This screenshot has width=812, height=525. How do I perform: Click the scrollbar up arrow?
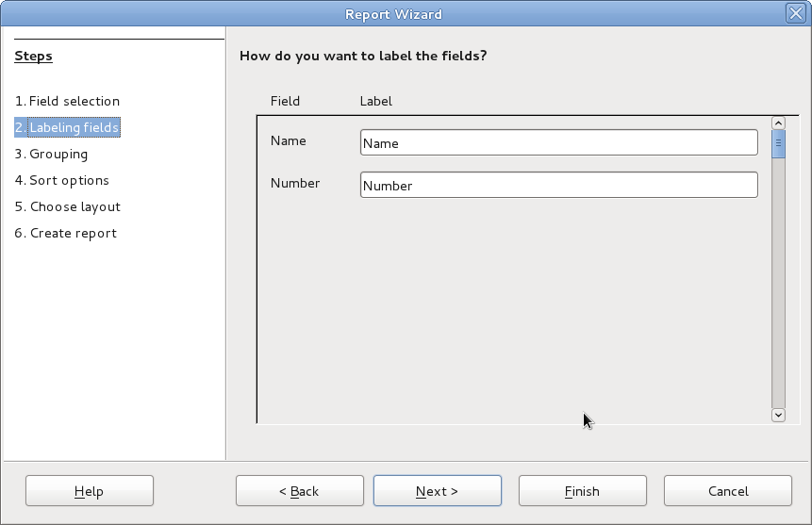click(778, 123)
